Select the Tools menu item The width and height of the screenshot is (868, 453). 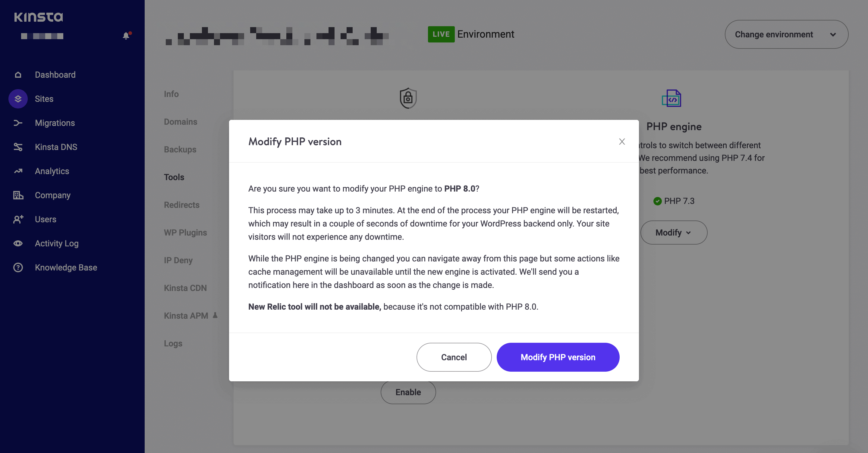pos(174,177)
